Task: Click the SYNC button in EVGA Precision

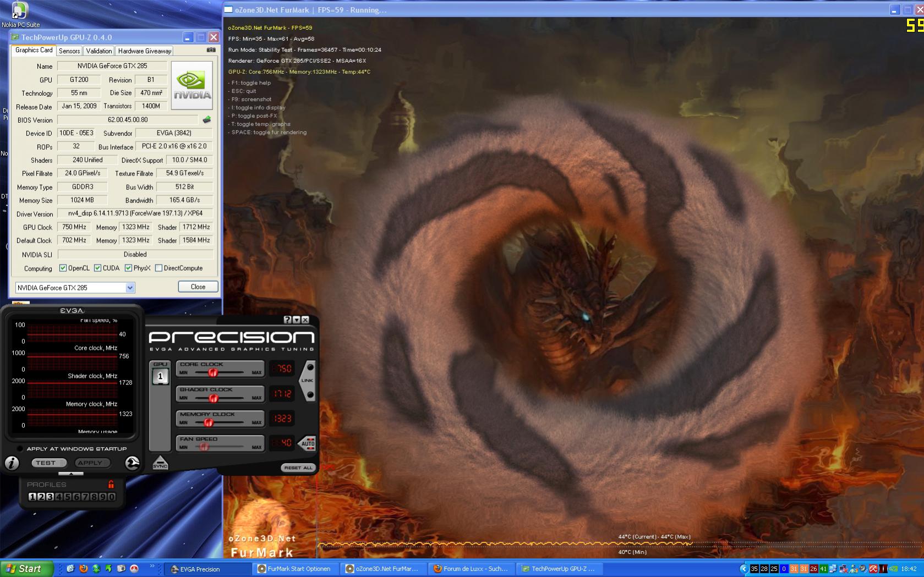Action: [x=160, y=463]
